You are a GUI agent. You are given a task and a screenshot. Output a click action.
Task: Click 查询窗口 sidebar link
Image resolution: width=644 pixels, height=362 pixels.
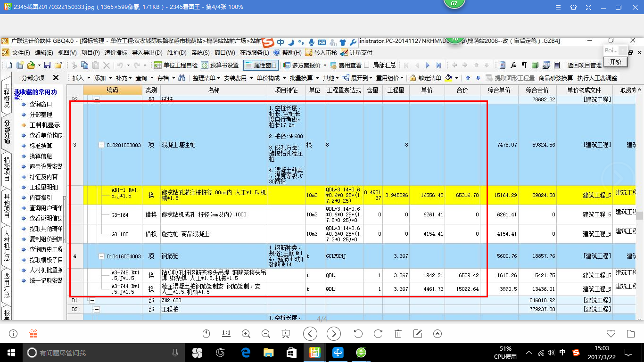pos(41,104)
